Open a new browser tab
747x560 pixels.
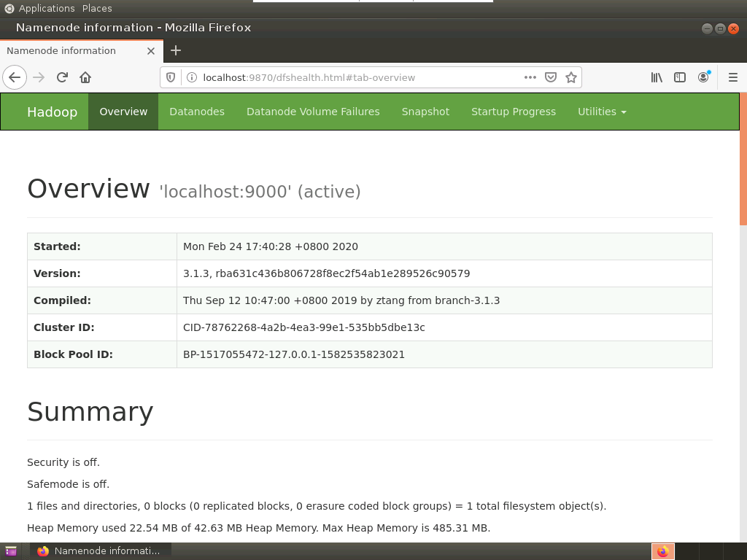click(176, 50)
